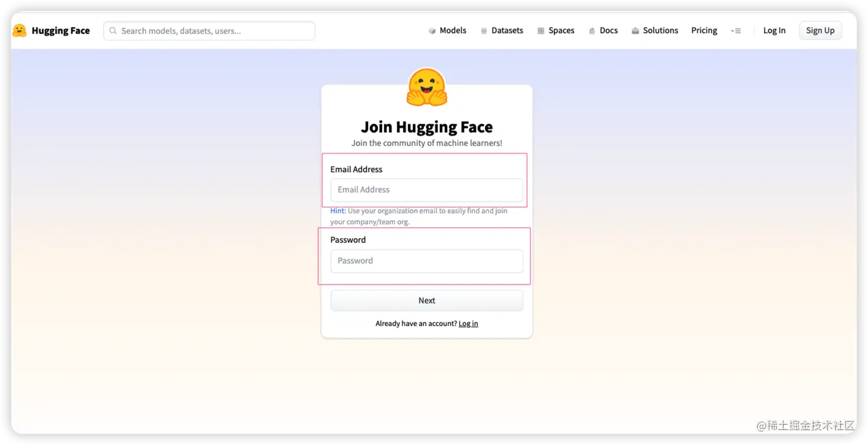868x445 pixels.
Task: Click the 'Already have an account?' text
Action: coord(416,324)
